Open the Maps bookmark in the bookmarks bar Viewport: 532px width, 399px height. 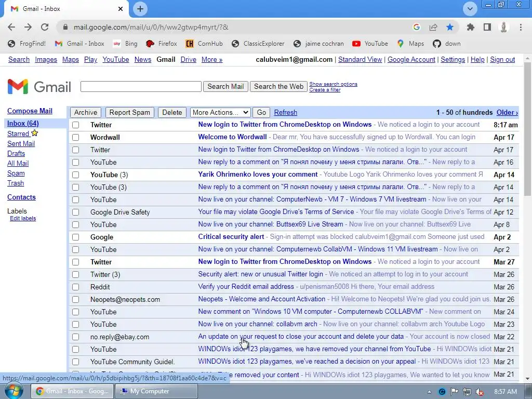(410, 44)
